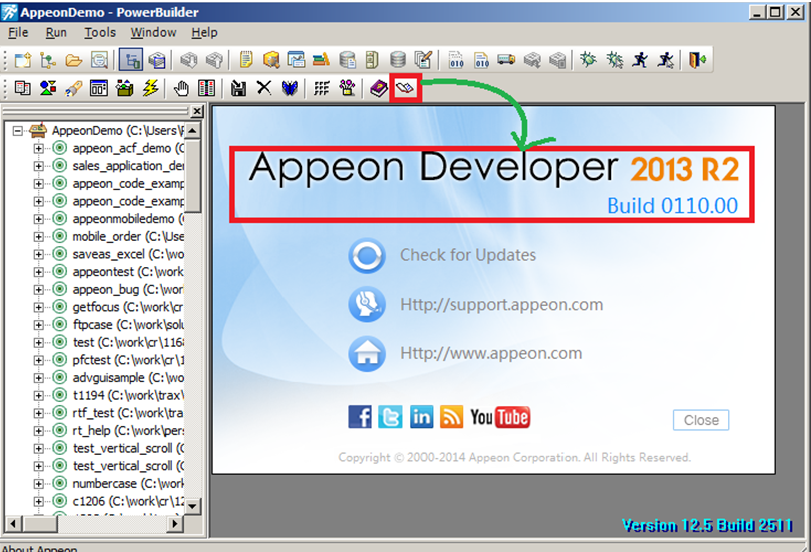Close the System Tree panel with X
The height and width of the screenshot is (552, 811).
point(197,111)
